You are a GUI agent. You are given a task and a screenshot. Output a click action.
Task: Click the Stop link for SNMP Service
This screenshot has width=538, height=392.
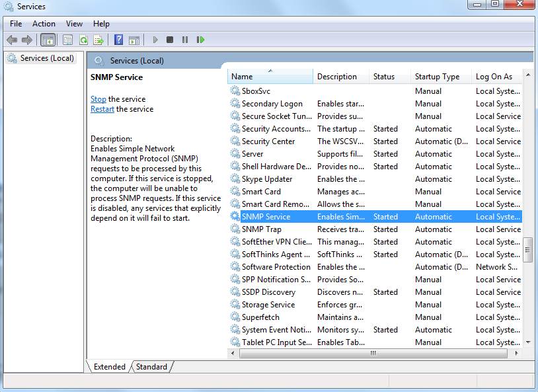coord(98,98)
